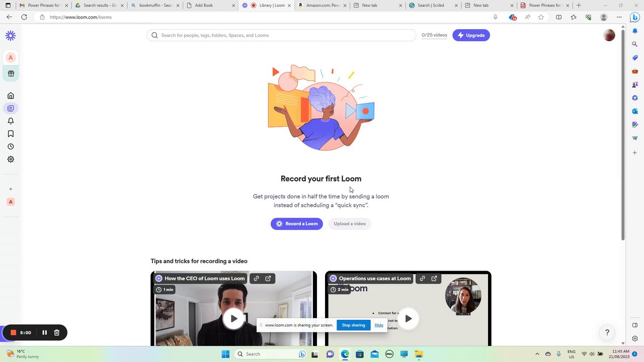Viewport: 644px width, 362px height.
Task: Switch to Search | Scribd tab
Action: [433, 6]
